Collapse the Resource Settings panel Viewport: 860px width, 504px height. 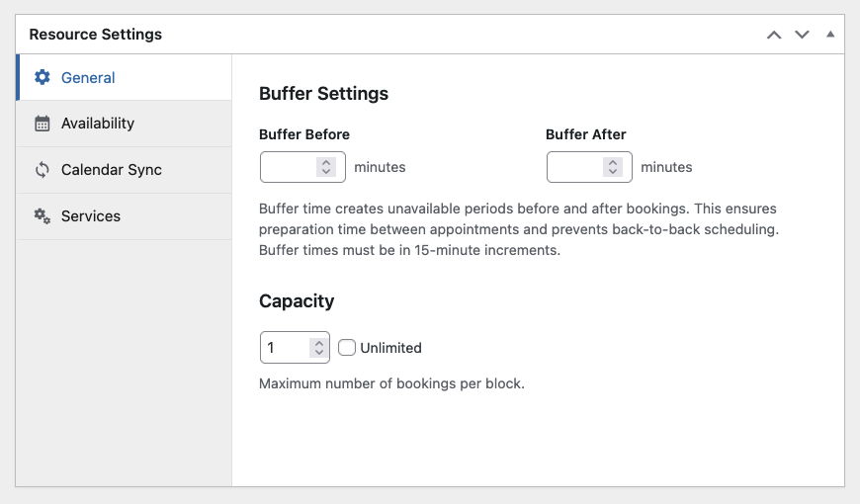(x=830, y=34)
